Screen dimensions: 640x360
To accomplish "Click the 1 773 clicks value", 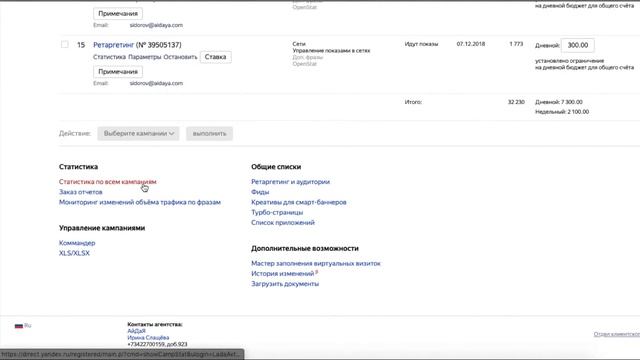I will click(516, 44).
